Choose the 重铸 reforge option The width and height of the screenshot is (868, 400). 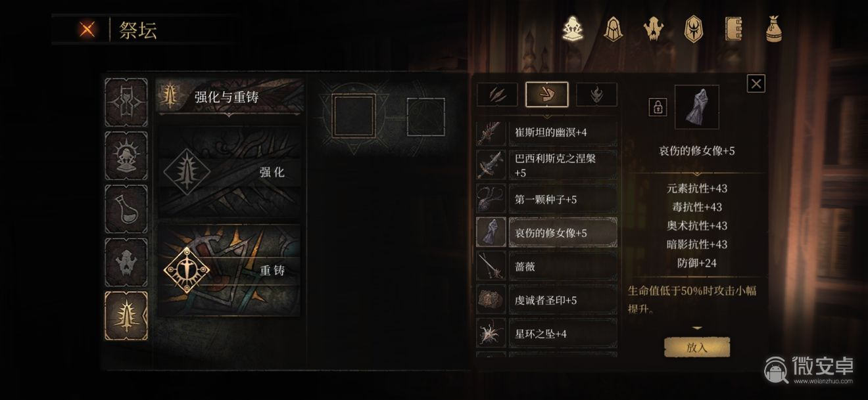(231, 270)
